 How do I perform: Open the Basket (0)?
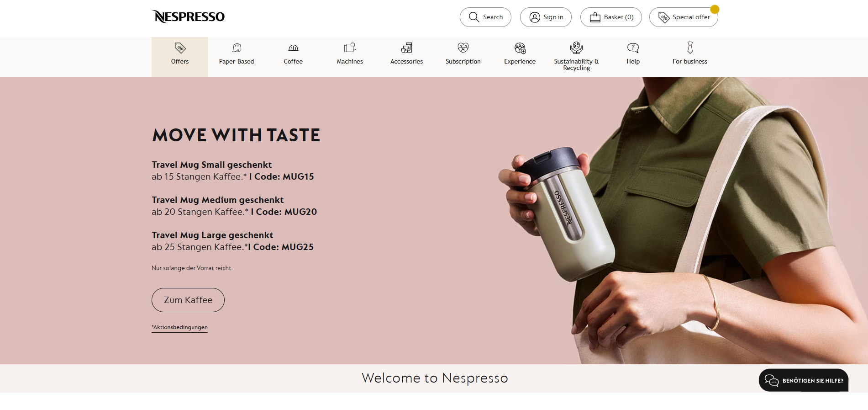point(611,17)
